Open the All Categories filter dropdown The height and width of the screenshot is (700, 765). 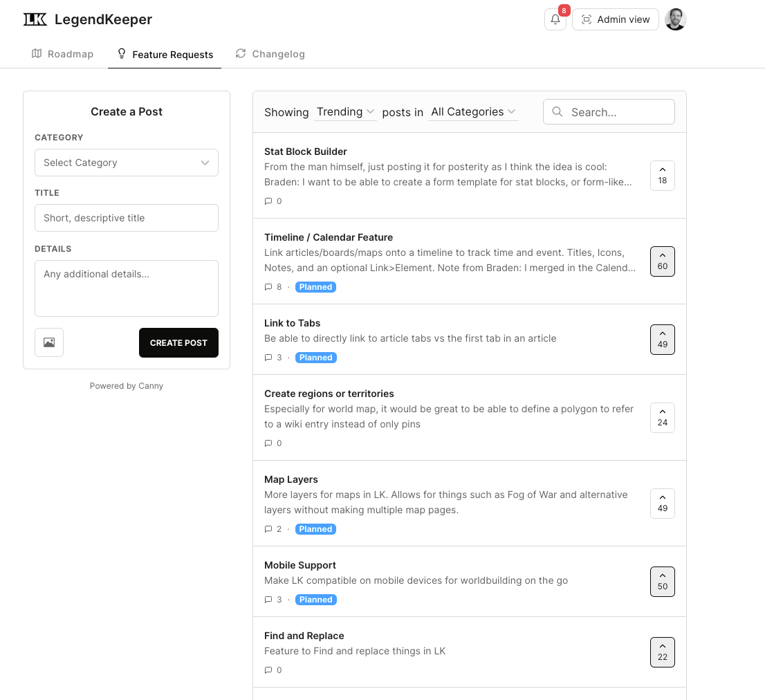tap(473, 111)
